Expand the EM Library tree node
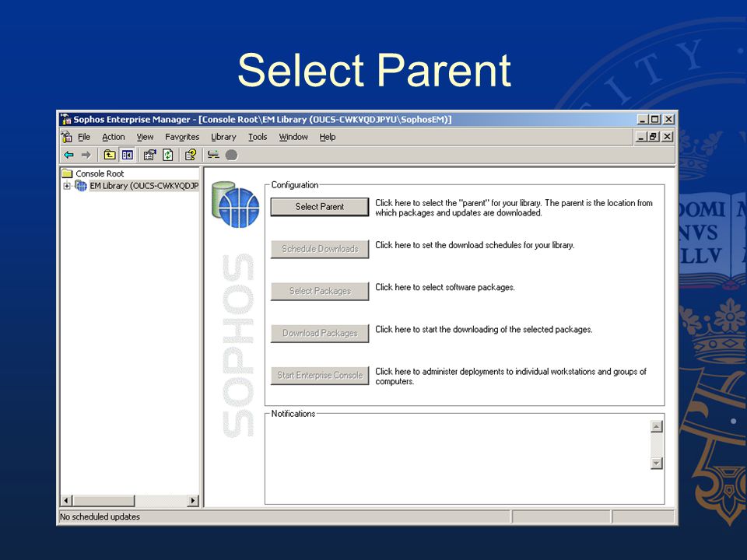The height and width of the screenshot is (560, 747). [x=67, y=186]
